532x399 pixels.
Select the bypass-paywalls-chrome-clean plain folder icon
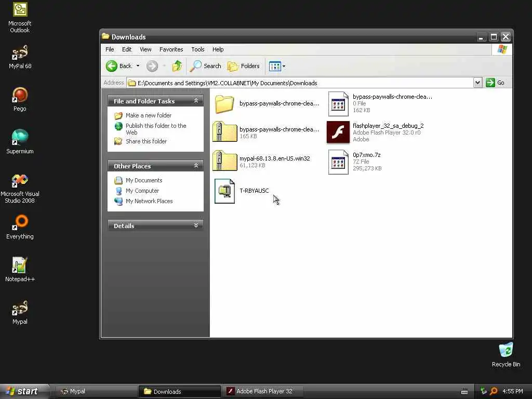[224, 103]
